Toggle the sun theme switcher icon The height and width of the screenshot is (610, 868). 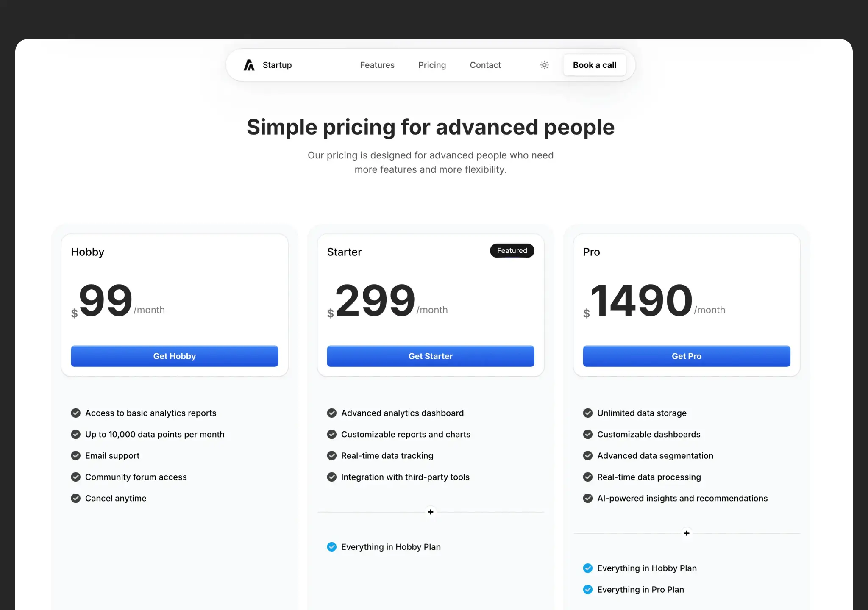544,65
